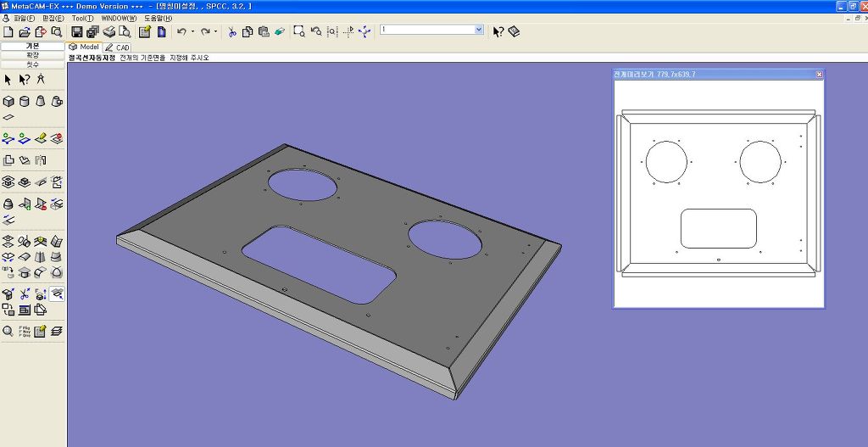Screen dimensions: 868x447
Task: Close the flat pattern preview window
Action: pos(819,75)
